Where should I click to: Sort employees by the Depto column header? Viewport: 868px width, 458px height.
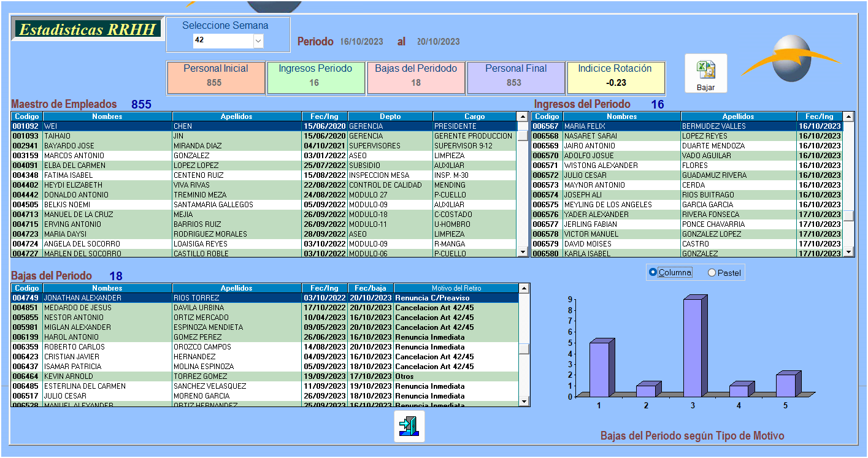click(x=390, y=116)
